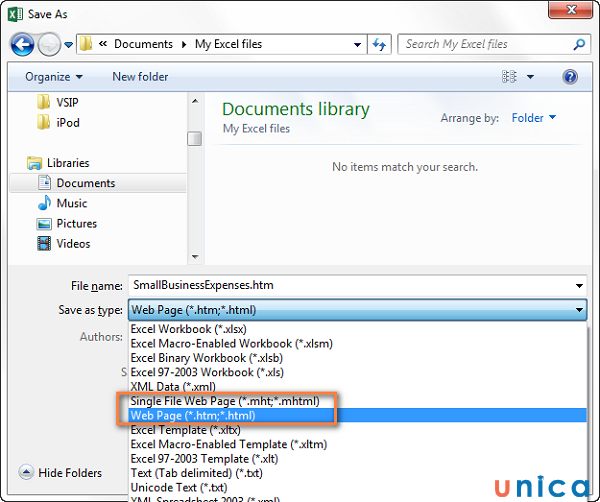Click the Hide Folders button

point(60,473)
